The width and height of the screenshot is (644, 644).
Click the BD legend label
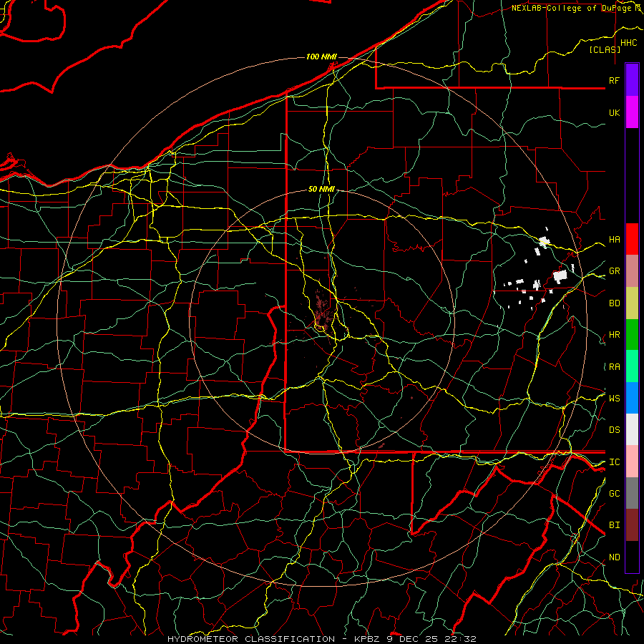click(x=615, y=303)
